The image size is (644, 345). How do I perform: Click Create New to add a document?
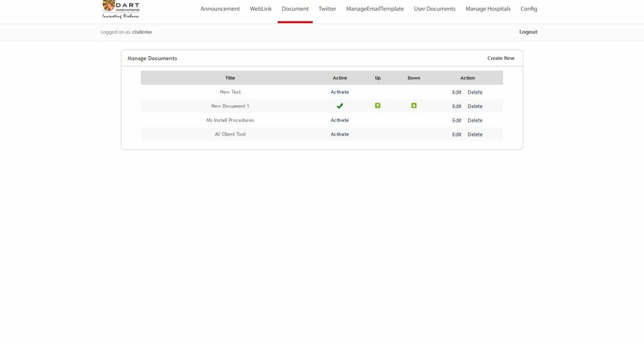tap(501, 58)
